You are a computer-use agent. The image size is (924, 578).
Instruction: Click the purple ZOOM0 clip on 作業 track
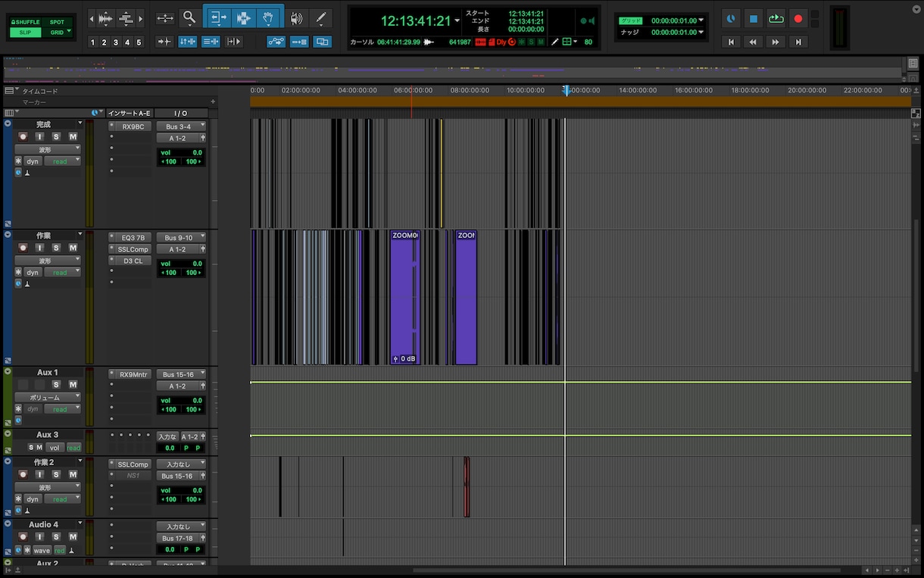(405, 297)
